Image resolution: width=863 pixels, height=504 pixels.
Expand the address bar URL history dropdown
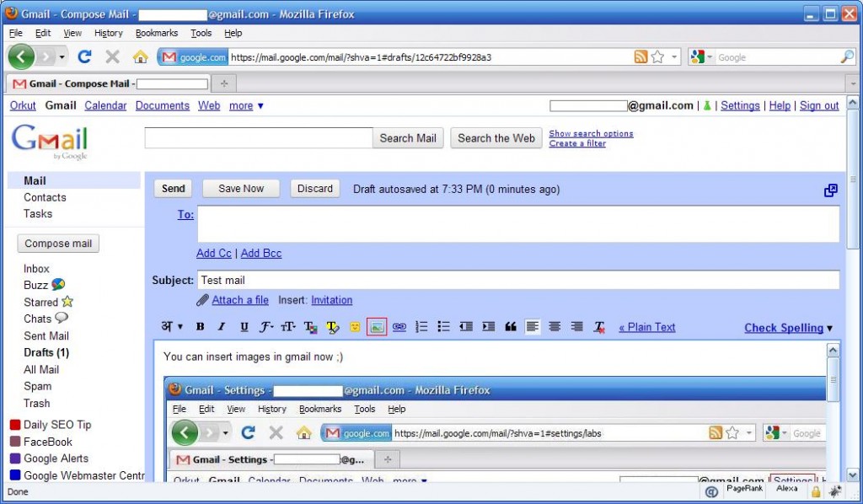pos(673,56)
